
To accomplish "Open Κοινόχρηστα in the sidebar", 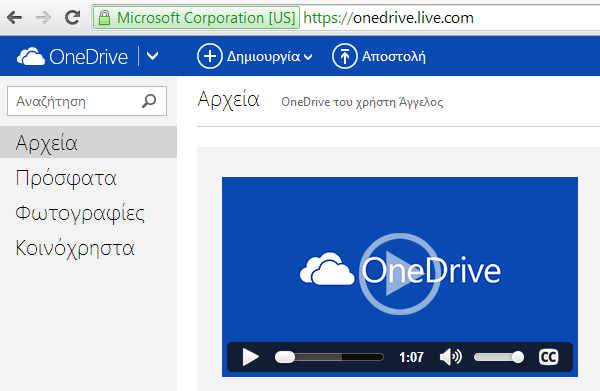I will click(x=75, y=249).
